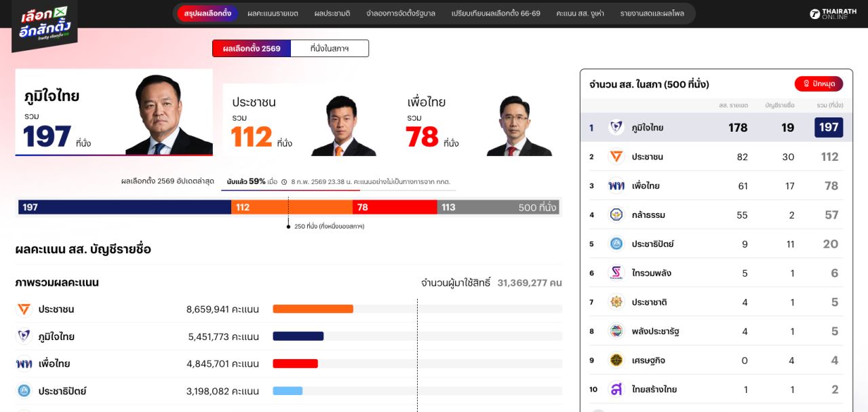
Task: Open รายงานสดและผลโพล link
Action: (652, 14)
